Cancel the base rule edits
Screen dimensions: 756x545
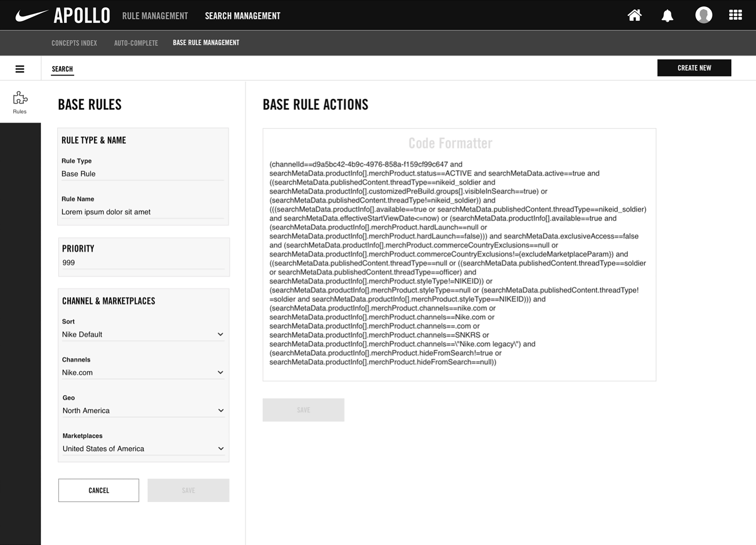tap(98, 490)
